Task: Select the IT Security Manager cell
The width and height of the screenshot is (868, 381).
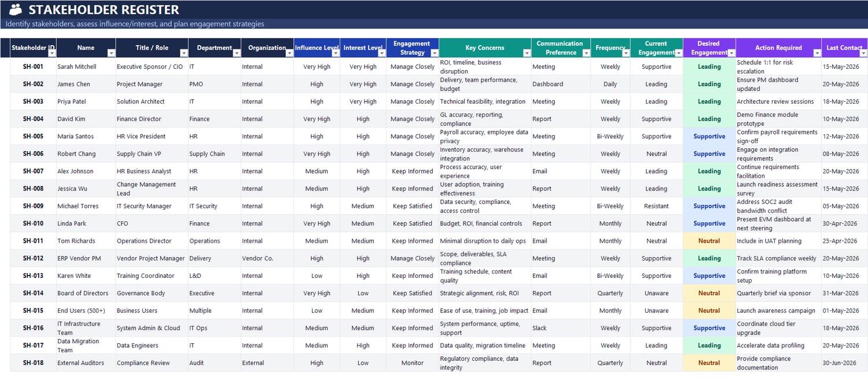Action: pyautogui.click(x=152, y=206)
